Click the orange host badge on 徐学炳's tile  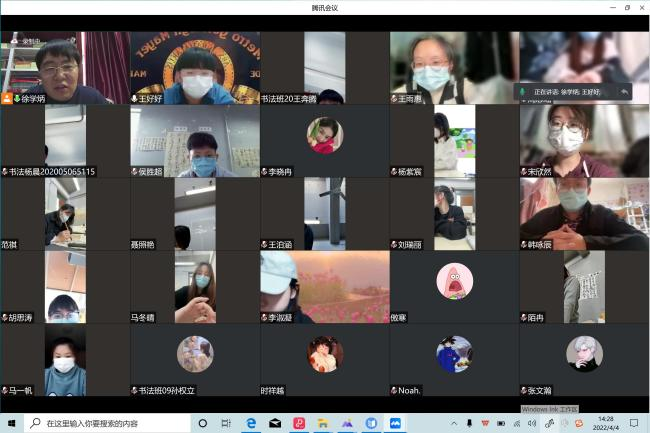click(7, 98)
